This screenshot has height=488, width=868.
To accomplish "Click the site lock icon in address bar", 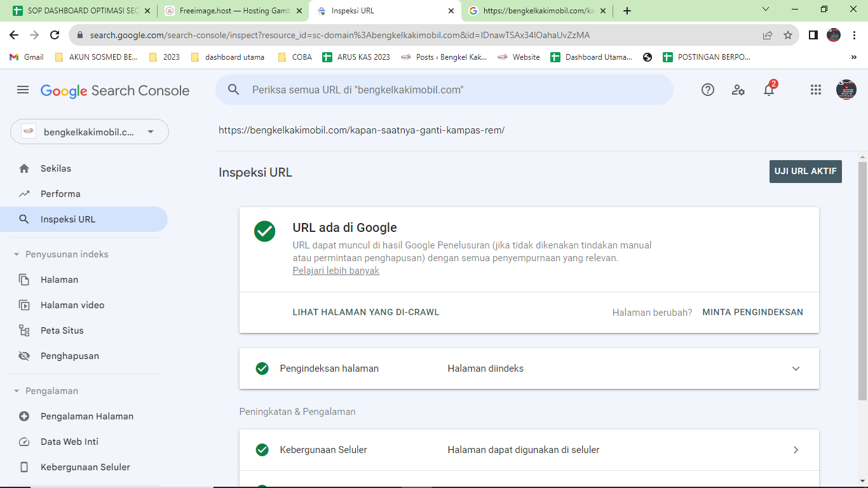I will pyautogui.click(x=80, y=36).
